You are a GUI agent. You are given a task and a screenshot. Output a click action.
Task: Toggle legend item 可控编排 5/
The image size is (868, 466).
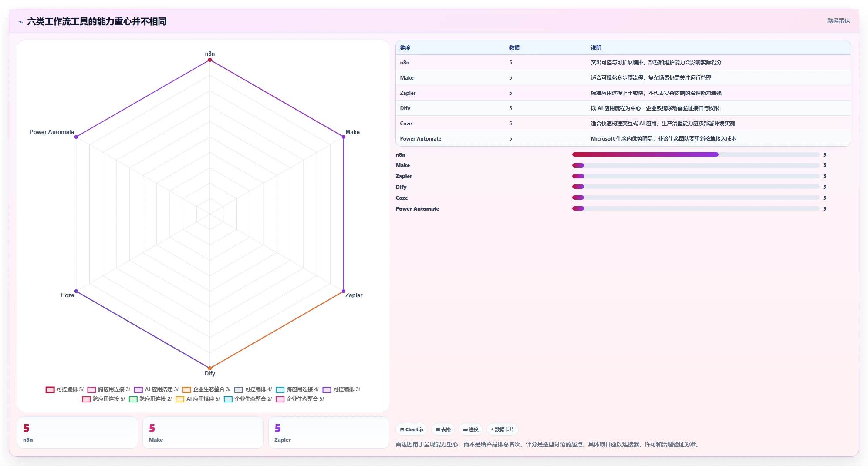pyautogui.click(x=64, y=389)
